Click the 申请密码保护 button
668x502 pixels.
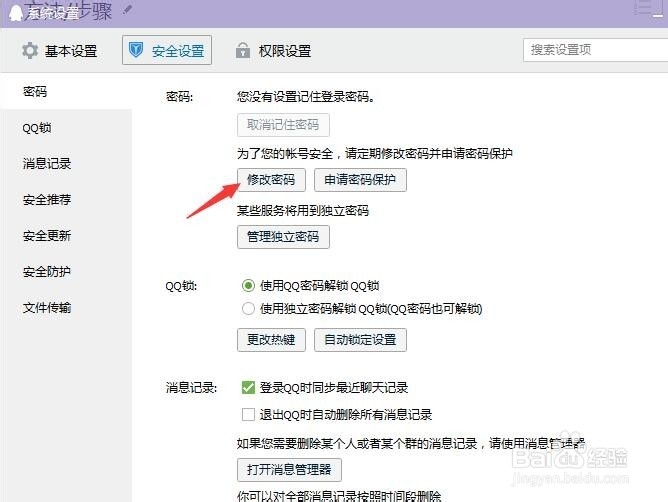[360, 180]
